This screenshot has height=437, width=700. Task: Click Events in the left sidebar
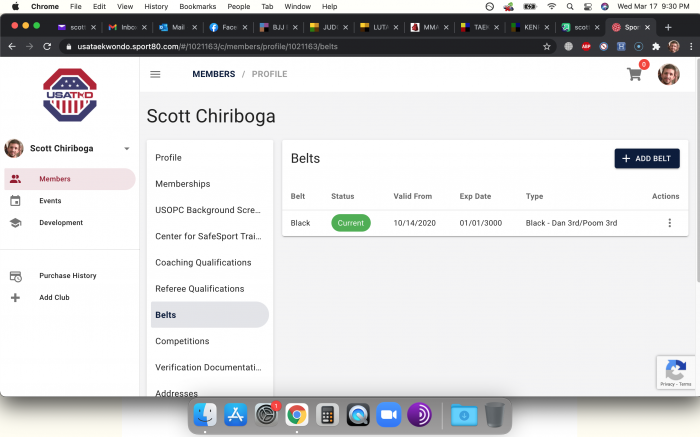tap(70, 201)
